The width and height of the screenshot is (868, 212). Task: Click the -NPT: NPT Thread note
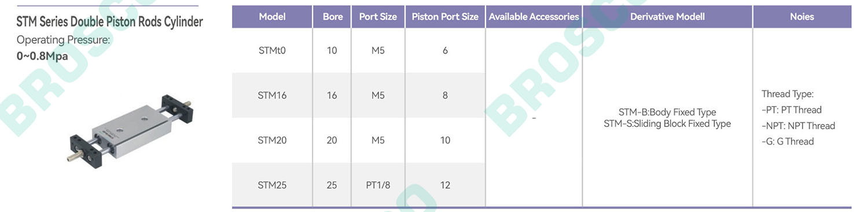(799, 126)
